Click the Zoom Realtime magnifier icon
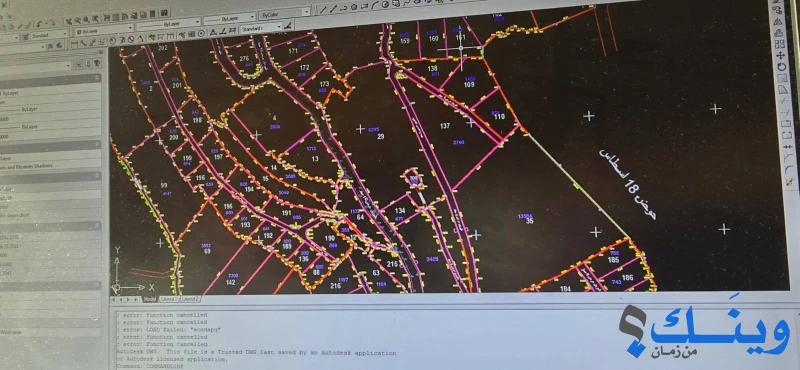Viewport: 800px width, 370px height. pos(78,21)
